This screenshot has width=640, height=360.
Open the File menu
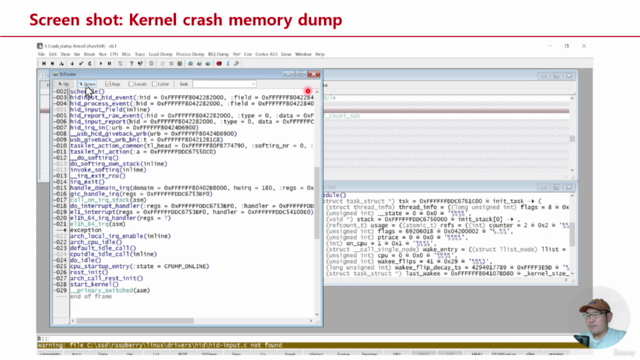point(41,54)
